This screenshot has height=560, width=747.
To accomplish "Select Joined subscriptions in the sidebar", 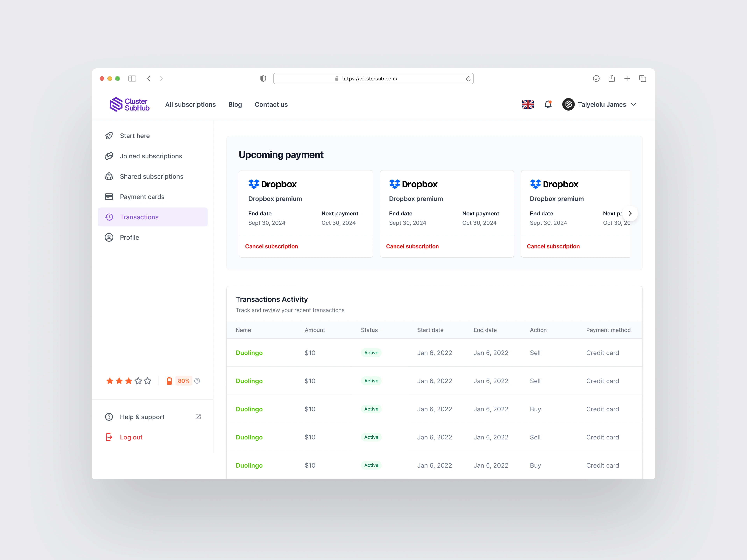I will [x=153, y=156].
